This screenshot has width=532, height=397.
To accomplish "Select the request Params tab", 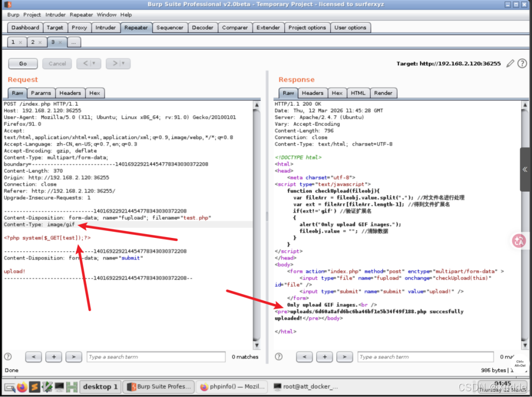I will point(41,93).
